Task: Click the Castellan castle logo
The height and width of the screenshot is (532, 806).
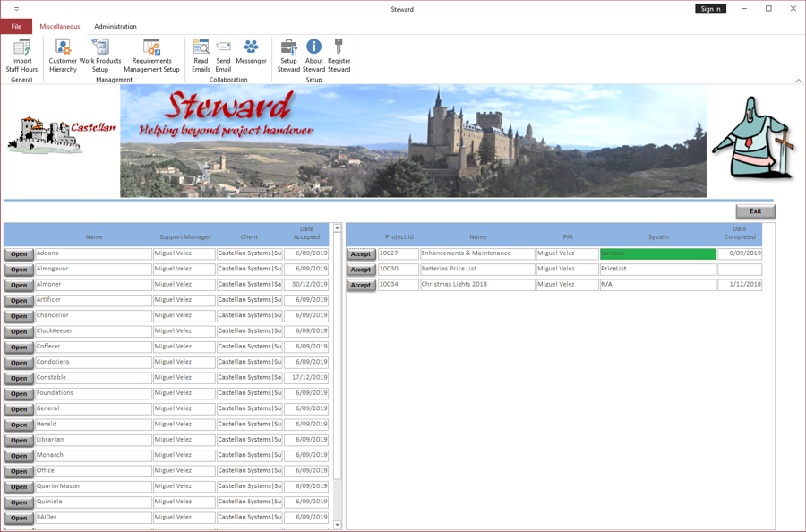Action: click(61, 134)
